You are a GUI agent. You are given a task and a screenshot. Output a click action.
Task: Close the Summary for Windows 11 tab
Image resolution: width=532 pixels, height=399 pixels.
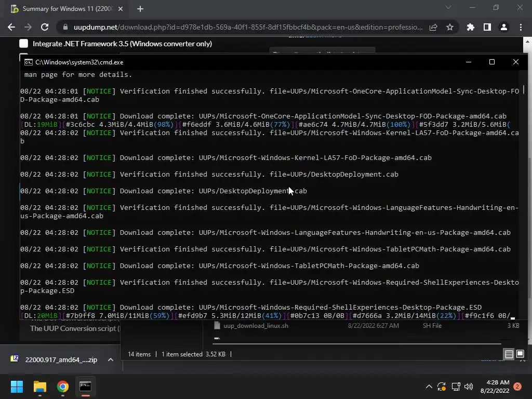click(121, 9)
